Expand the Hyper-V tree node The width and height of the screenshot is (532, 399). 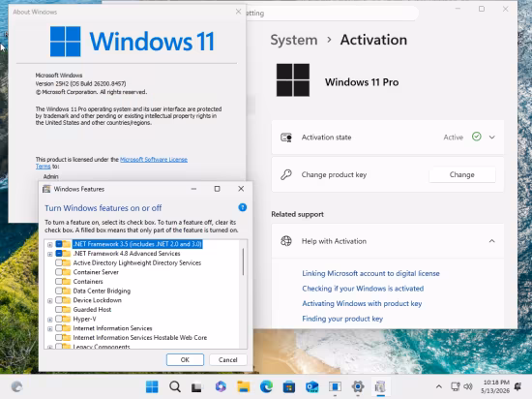point(50,320)
